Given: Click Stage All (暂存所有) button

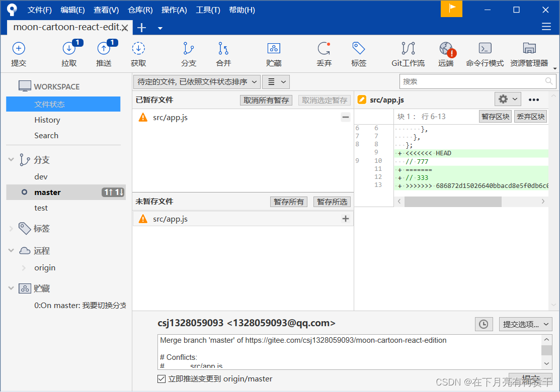Looking at the screenshot, I should tap(289, 202).
